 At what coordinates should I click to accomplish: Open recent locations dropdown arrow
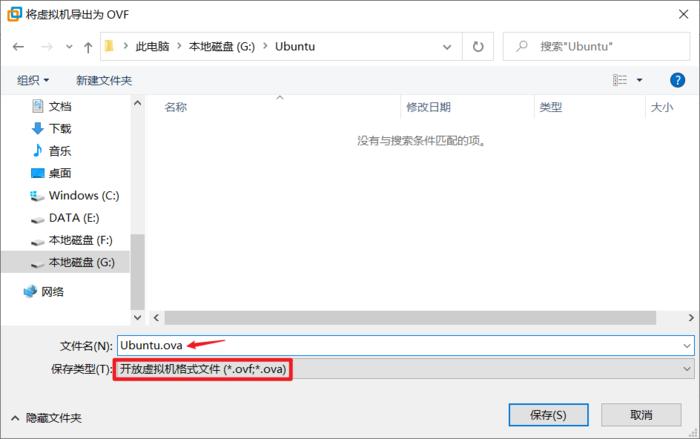coord(69,46)
